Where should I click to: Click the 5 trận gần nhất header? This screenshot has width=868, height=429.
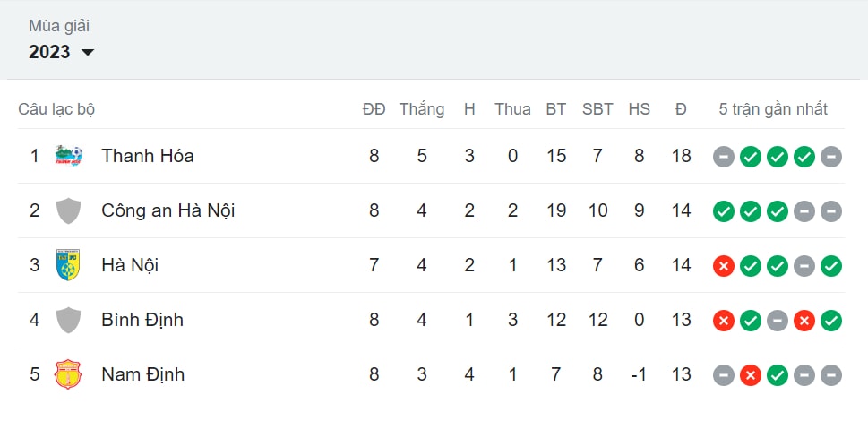773,109
